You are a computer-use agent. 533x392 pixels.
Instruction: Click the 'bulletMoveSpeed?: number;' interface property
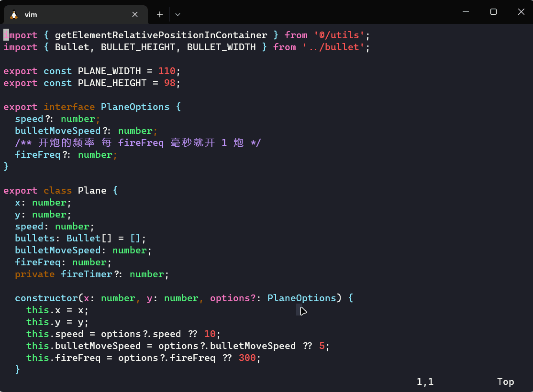click(x=86, y=131)
